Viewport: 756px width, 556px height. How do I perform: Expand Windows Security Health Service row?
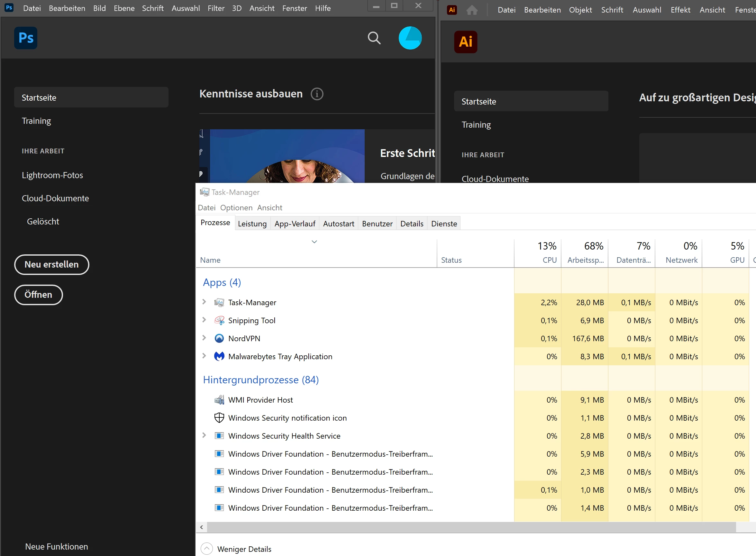(204, 435)
